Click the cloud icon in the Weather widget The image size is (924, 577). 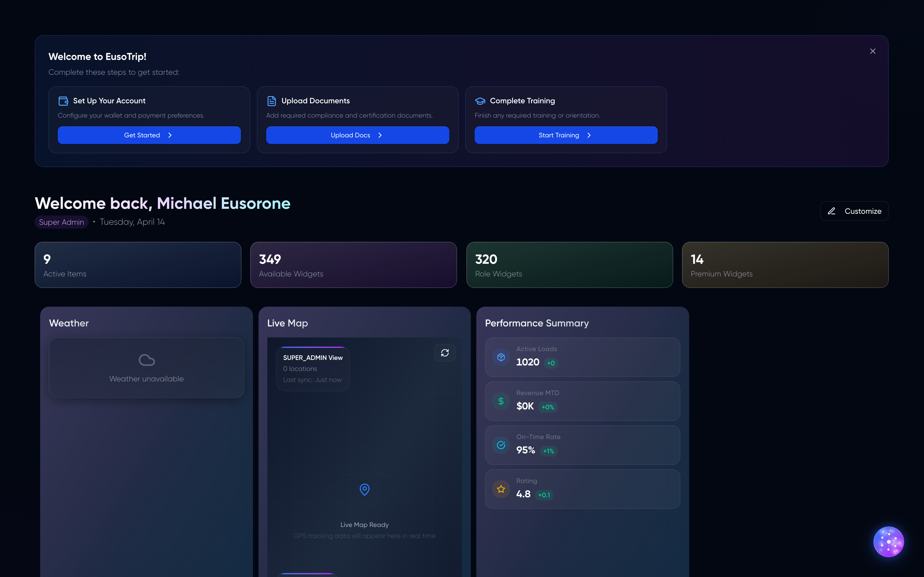click(147, 360)
